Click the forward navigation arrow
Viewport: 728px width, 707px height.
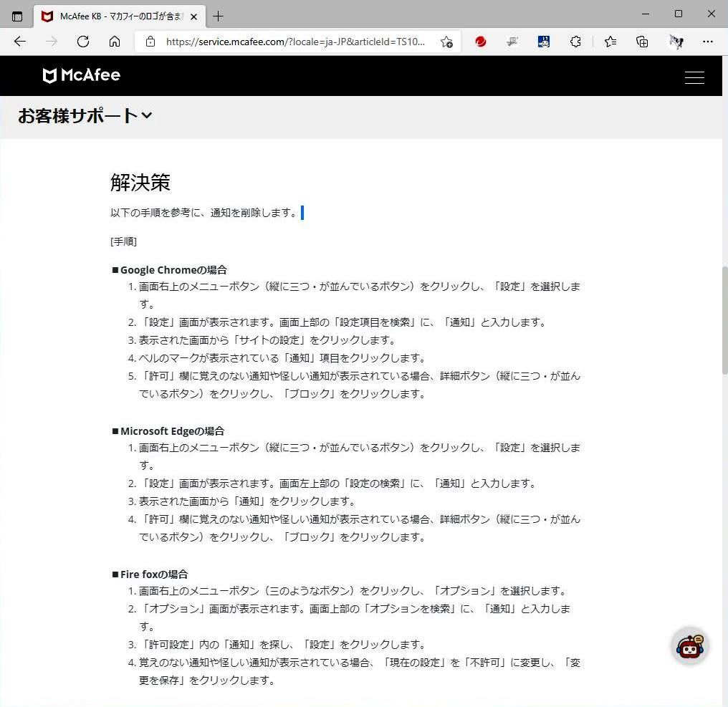click(x=52, y=42)
